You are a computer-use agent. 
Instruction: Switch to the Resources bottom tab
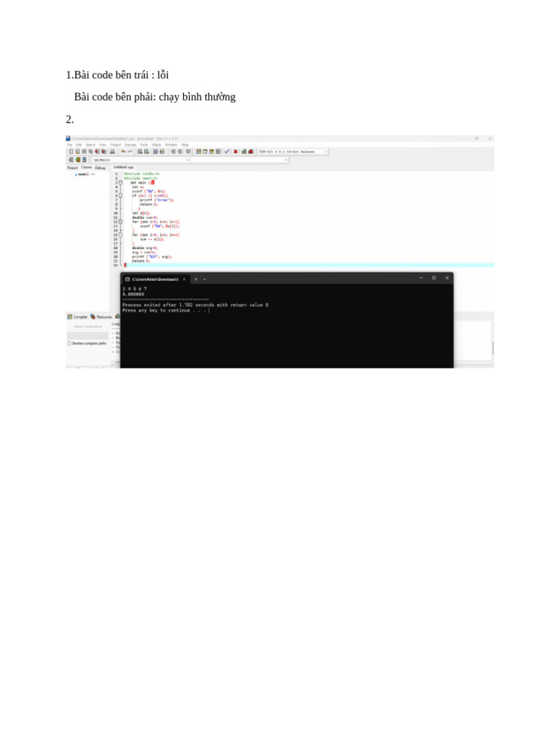coord(101,317)
